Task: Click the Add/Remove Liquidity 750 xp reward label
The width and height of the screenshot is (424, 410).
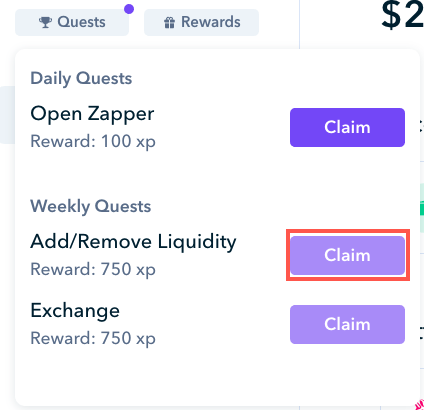Action: click(x=93, y=269)
